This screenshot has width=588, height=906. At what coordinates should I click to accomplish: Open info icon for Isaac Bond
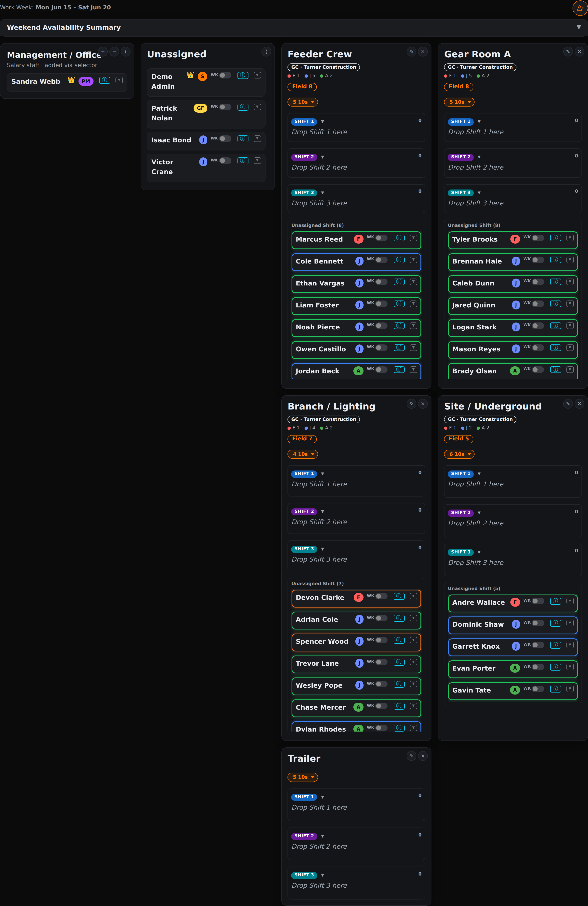pyautogui.click(x=243, y=139)
